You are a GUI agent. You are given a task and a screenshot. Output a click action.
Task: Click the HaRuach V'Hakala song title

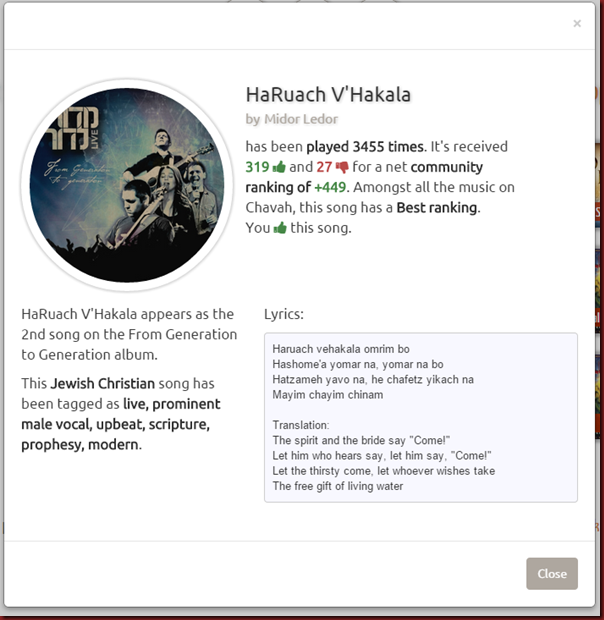point(328,95)
